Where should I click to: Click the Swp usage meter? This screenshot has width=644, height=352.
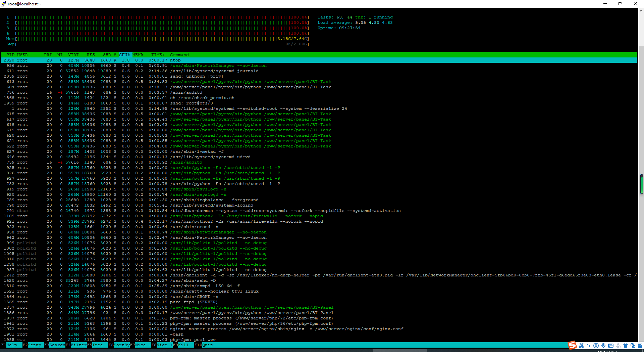click(162, 44)
